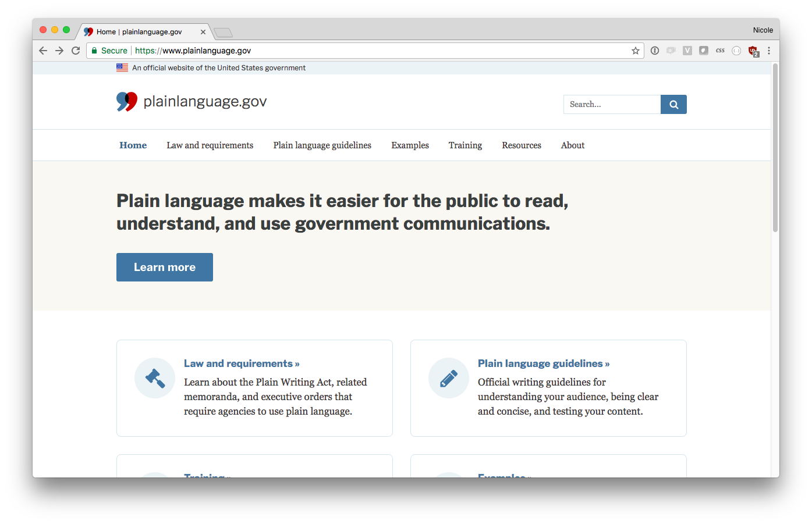Bookmark this page with the star icon
Screen dimensions: 812x524
click(x=636, y=51)
